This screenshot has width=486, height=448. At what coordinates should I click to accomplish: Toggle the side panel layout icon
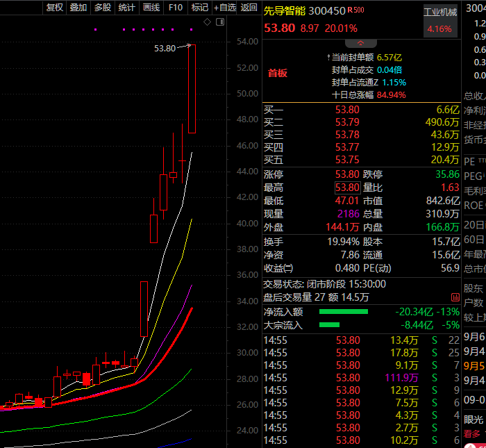tap(220, 22)
